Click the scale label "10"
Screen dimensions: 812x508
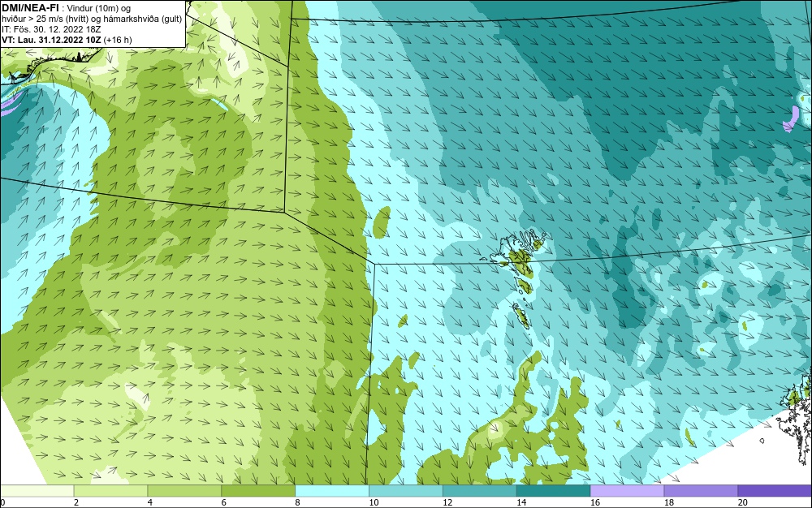(374, 502)
